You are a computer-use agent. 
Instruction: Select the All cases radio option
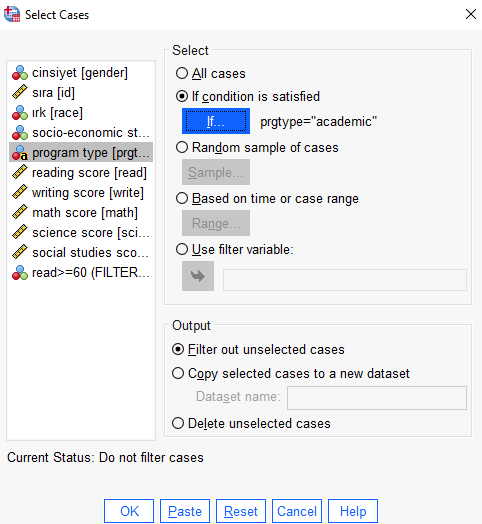[182, 73]
